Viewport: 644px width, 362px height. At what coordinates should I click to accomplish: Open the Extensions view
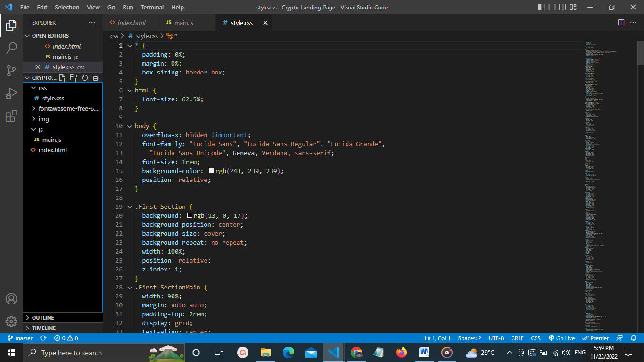tap(11, 116)
